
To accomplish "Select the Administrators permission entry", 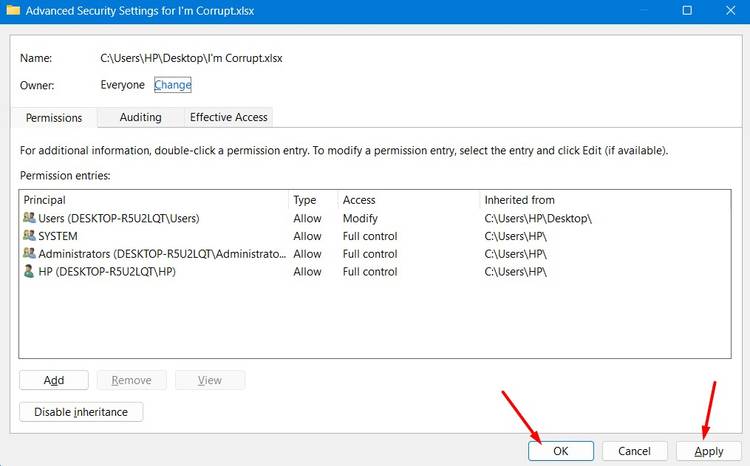I will pyautogui.click(x=375, y=254).
